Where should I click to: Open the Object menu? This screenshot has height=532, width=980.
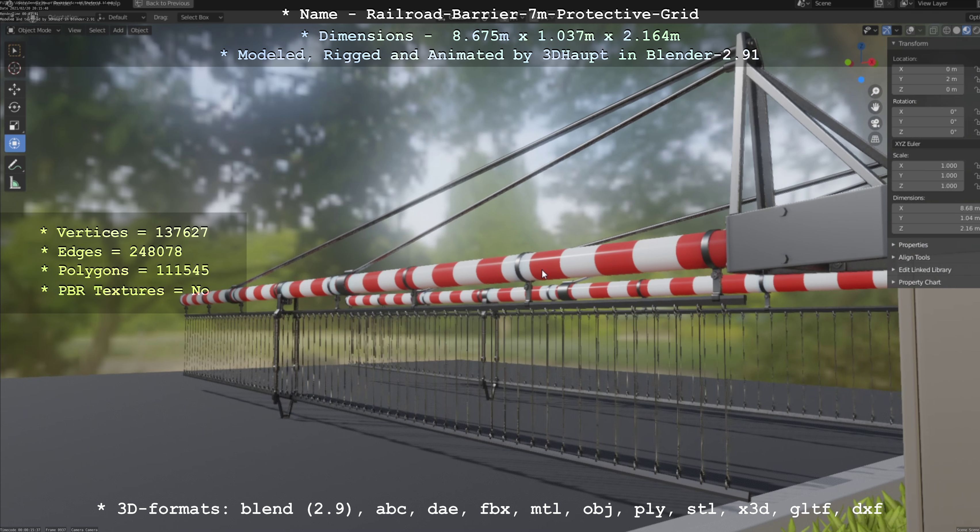(x=139, y=30)
